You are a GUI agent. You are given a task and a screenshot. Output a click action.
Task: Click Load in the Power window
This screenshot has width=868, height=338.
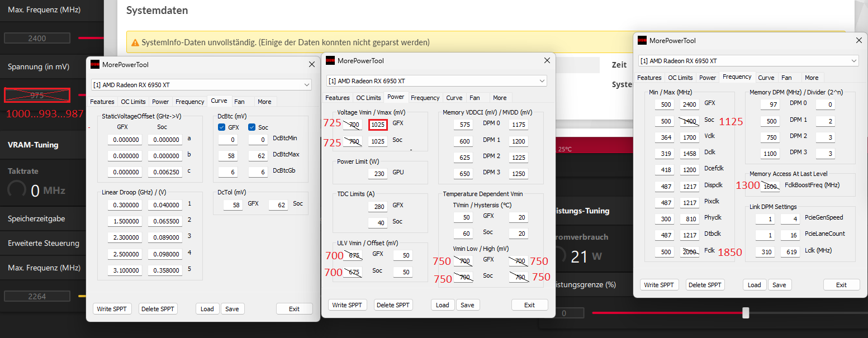443,305
